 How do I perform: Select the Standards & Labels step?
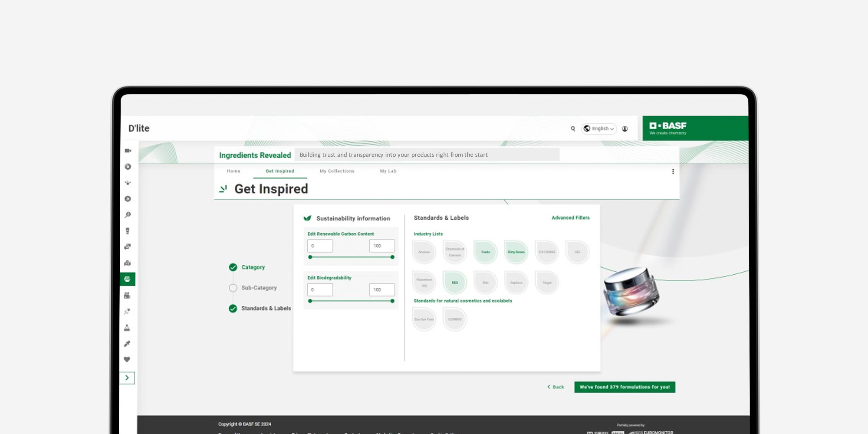260,309
